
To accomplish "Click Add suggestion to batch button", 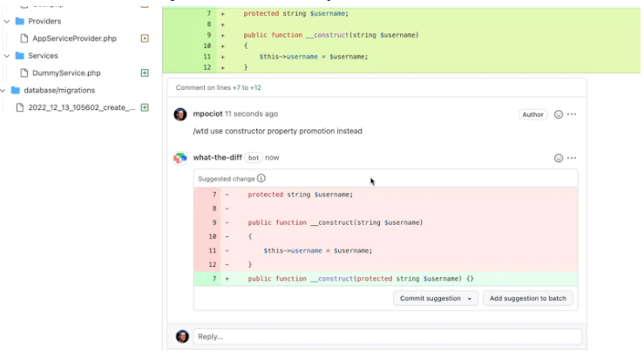I will (528, 298).
